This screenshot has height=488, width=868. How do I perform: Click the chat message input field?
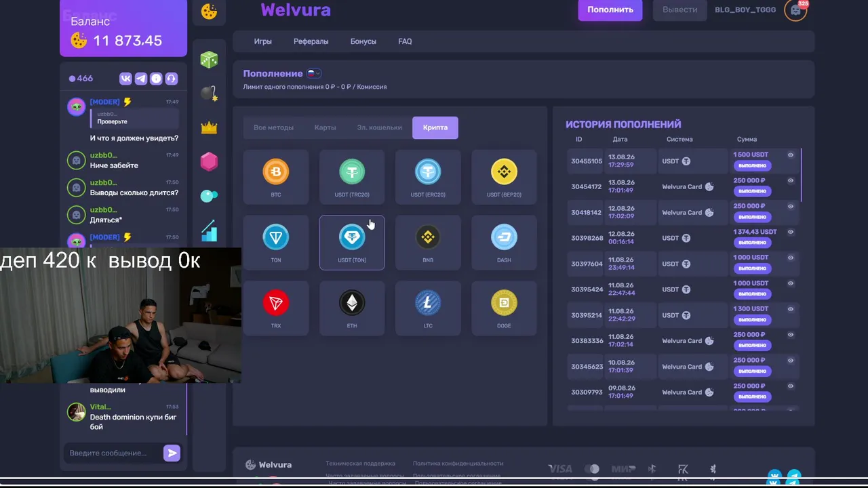[113, 453]
